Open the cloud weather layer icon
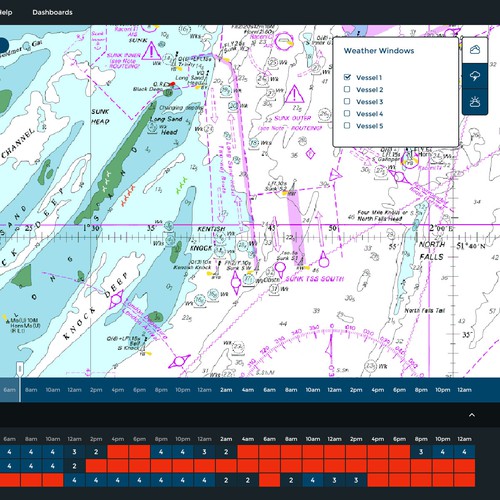 pyautogui.click(x=475, y=50)
